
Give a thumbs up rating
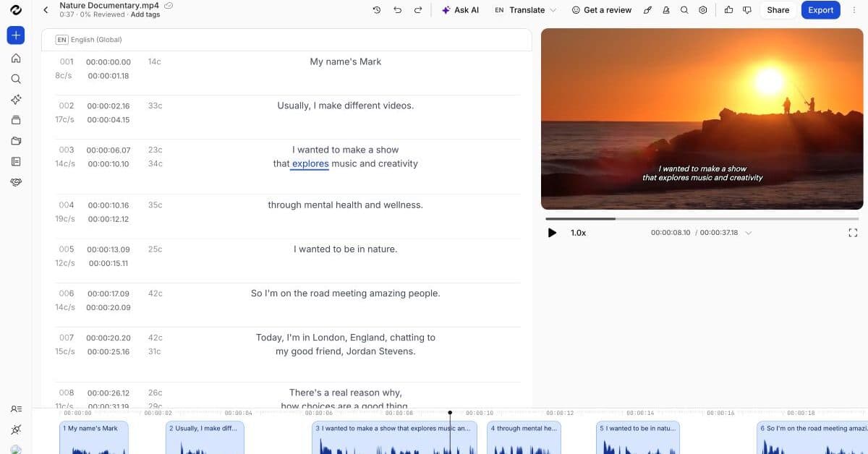pyautogui.click(x=728, y=10)
